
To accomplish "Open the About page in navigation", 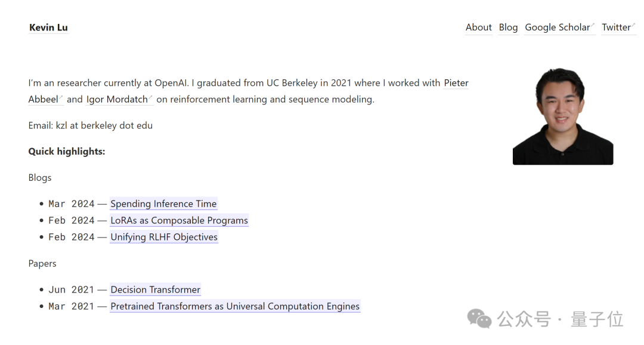I will tap(478, 27).
